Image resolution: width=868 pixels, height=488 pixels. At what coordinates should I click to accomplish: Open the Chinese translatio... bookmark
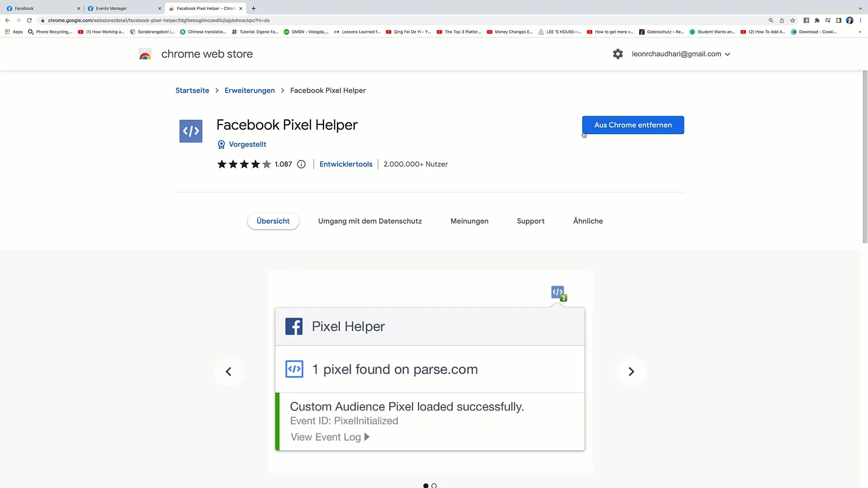coord(203,32)
